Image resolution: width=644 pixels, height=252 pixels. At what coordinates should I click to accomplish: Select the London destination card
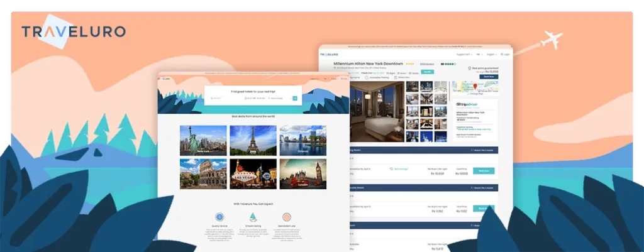[303, 174]
